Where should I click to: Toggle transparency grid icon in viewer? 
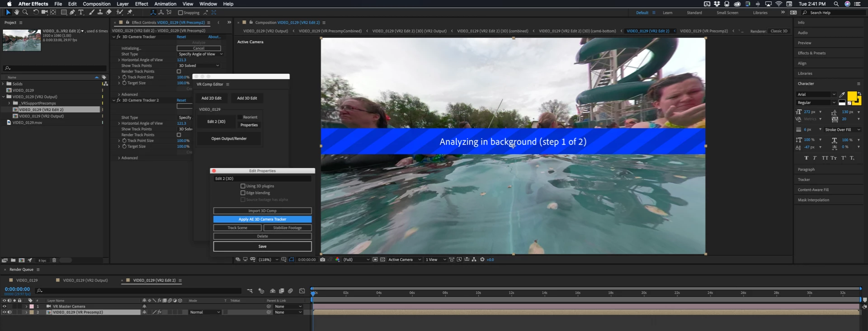(x=383, y=260)
